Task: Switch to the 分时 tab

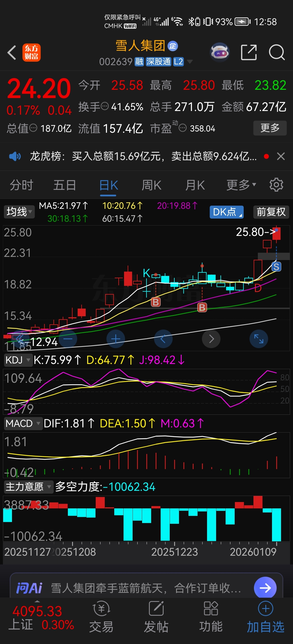Action: click(21, 185)
